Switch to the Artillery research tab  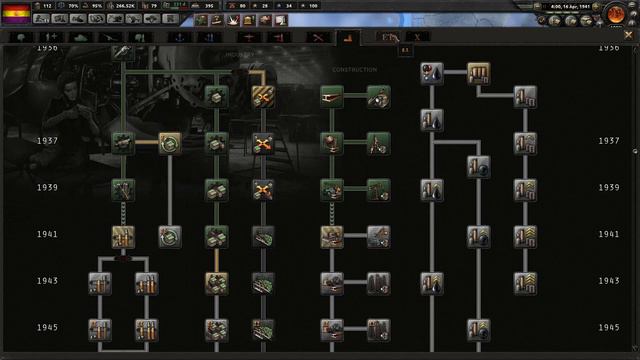click(110, 38)
